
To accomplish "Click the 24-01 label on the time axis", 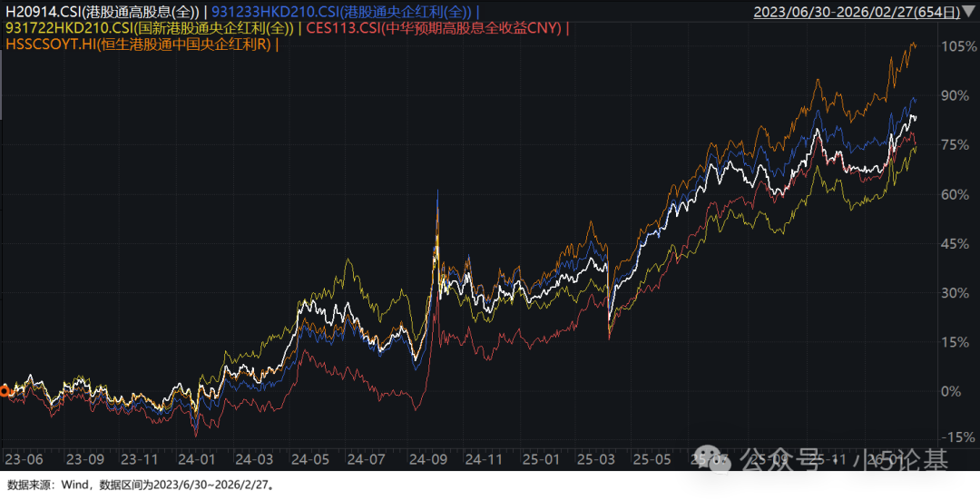I will pos(199,459).
